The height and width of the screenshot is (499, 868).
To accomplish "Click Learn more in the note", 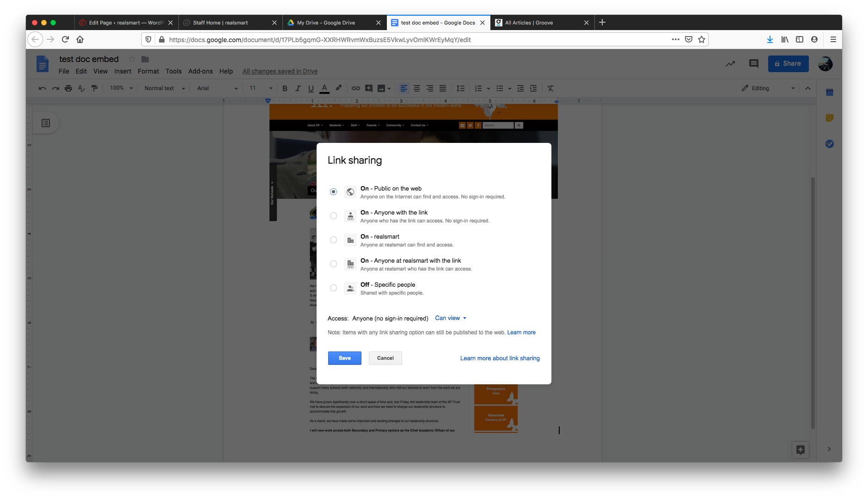I will (x=521, y=333).
